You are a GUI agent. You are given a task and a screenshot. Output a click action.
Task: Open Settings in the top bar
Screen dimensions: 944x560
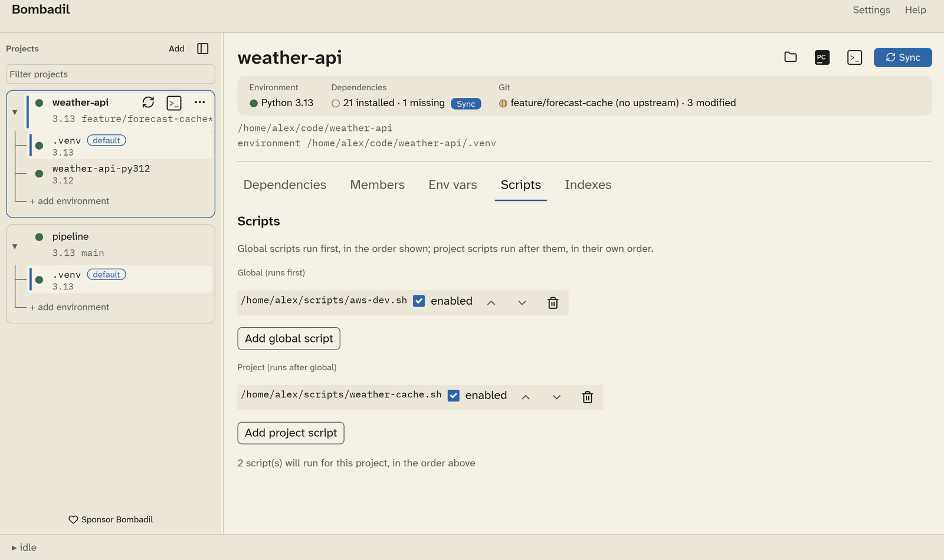point(871,10)
